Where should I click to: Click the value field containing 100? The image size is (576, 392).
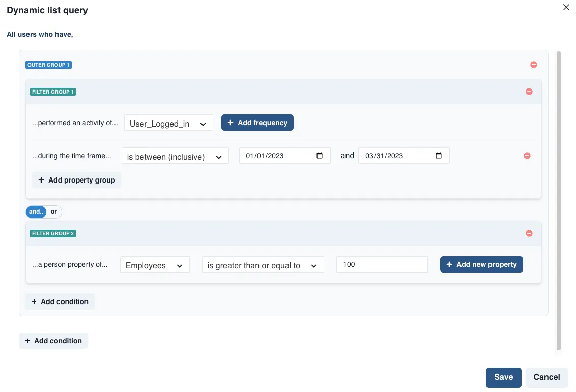click(382, 264)
